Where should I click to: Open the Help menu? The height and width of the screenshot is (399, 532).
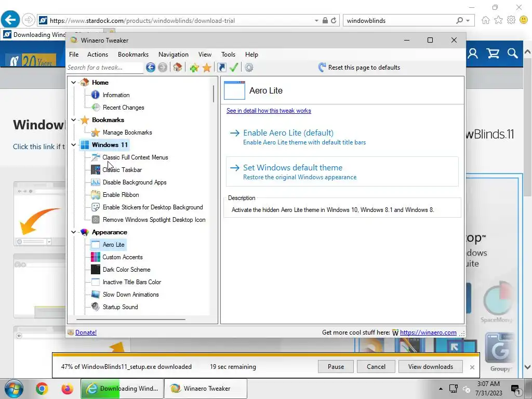pyautogui.click(x=252, y=54)
